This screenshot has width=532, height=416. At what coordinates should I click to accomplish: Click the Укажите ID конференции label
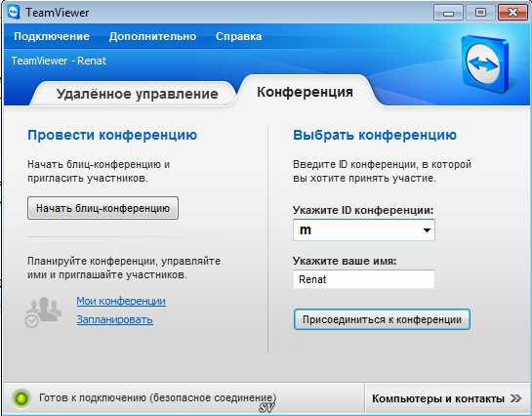point(363,210)
